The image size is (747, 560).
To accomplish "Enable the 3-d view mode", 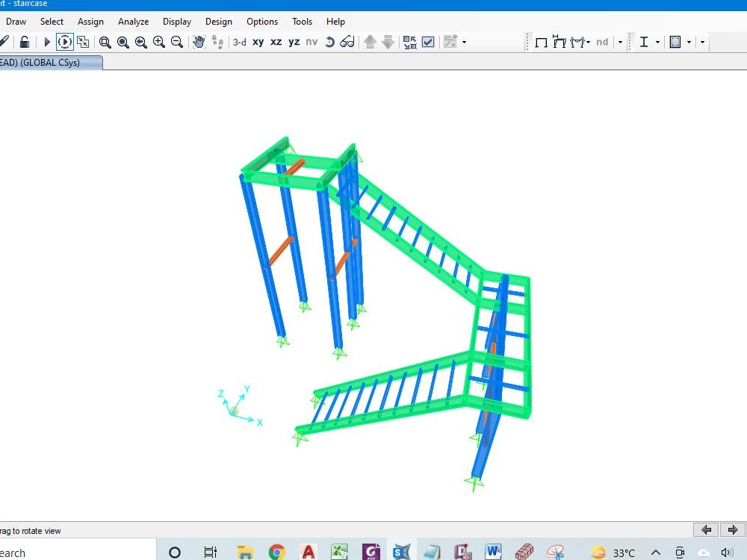I will (x=239, y=42).
